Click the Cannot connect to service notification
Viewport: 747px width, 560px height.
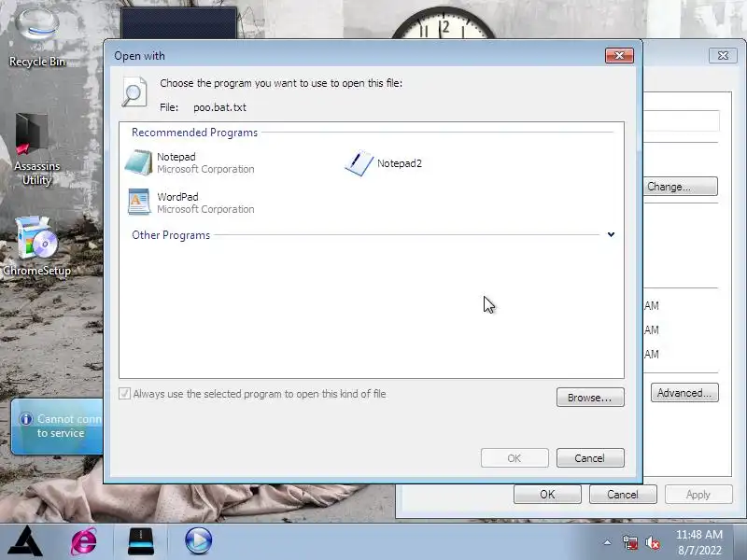click(x=57, y=427)
